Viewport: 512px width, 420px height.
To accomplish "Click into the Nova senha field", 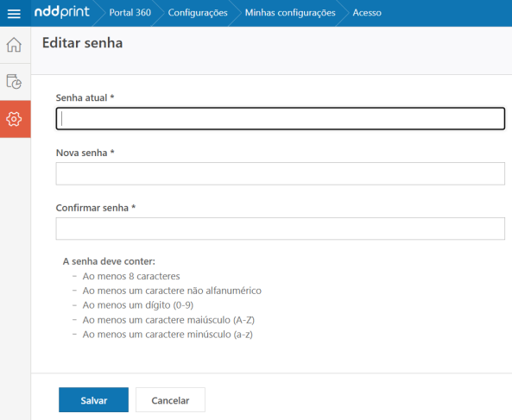I will [280, 174].
